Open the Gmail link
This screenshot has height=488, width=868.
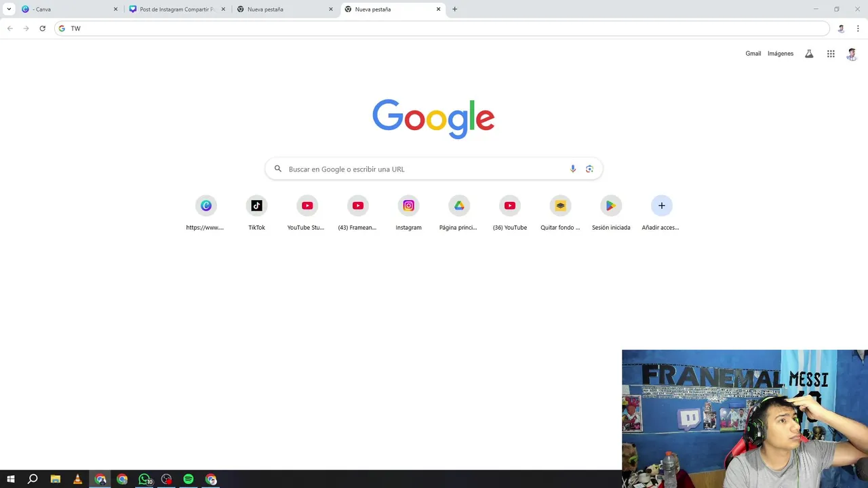point(753,54)
